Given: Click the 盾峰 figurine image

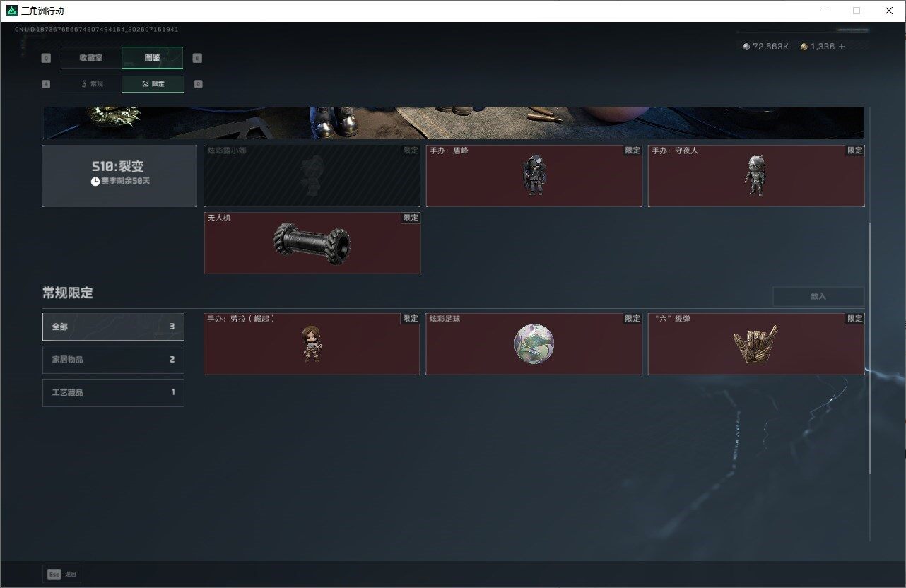Looking at the screenshot, I should pos(534,176).
